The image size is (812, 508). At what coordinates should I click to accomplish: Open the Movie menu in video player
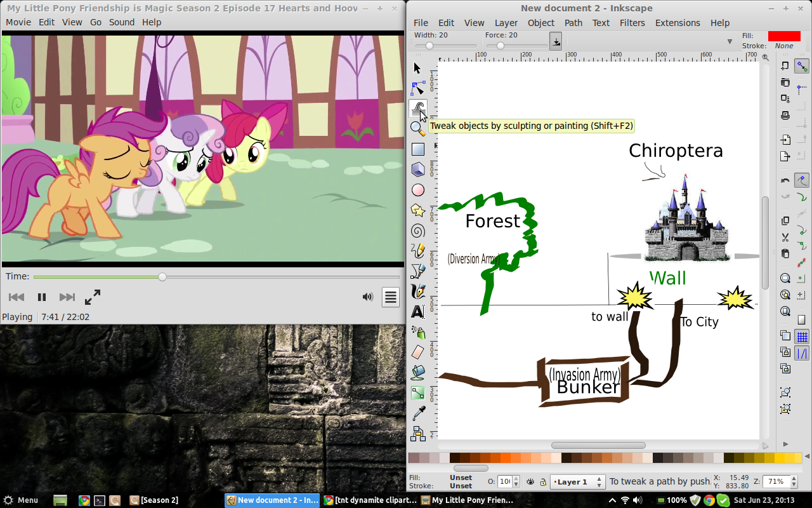click(x=18, y=22)
